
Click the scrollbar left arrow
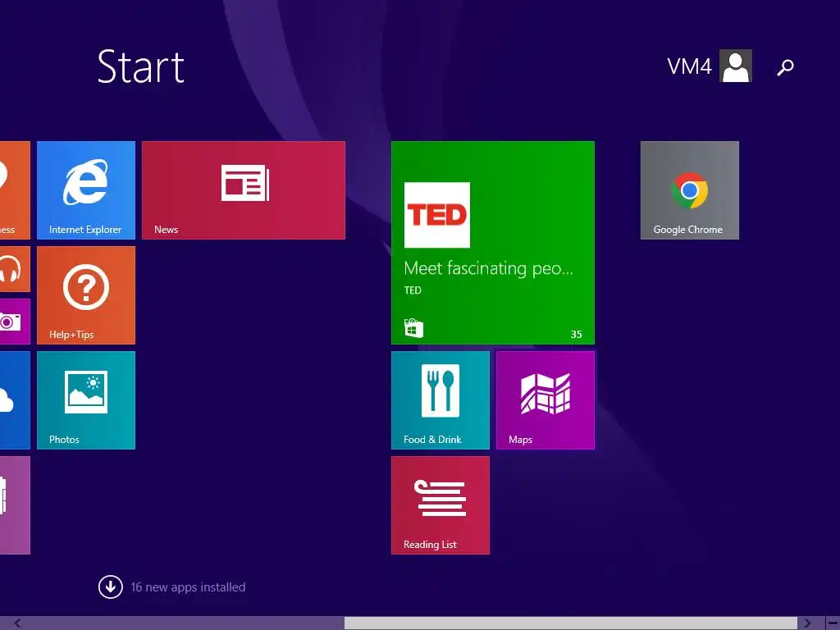(18, 623)
